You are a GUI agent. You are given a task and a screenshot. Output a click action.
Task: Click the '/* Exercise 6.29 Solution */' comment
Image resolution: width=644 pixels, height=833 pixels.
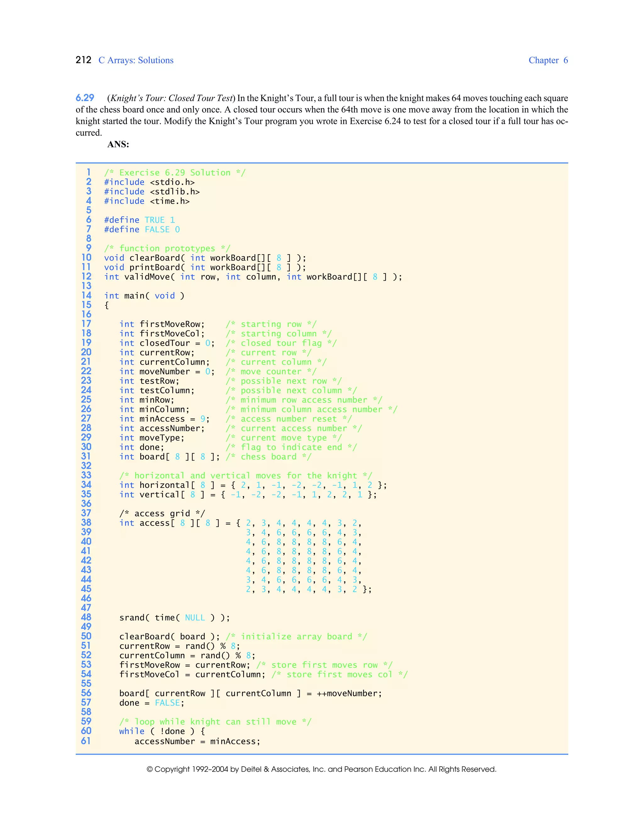[x=175, y=173]
